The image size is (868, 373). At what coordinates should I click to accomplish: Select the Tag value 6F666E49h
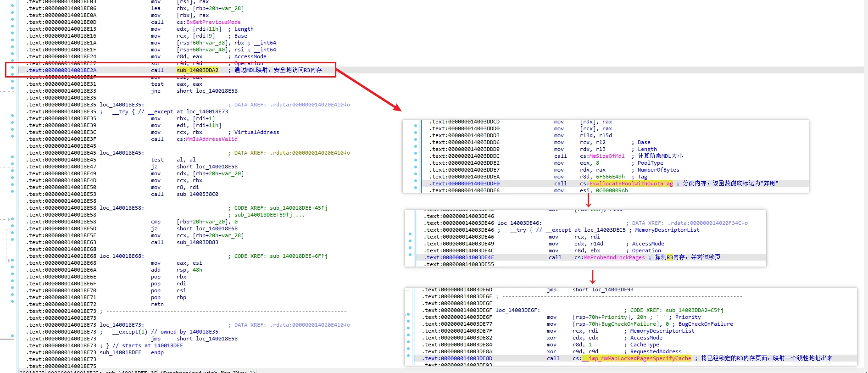point(610,177)
